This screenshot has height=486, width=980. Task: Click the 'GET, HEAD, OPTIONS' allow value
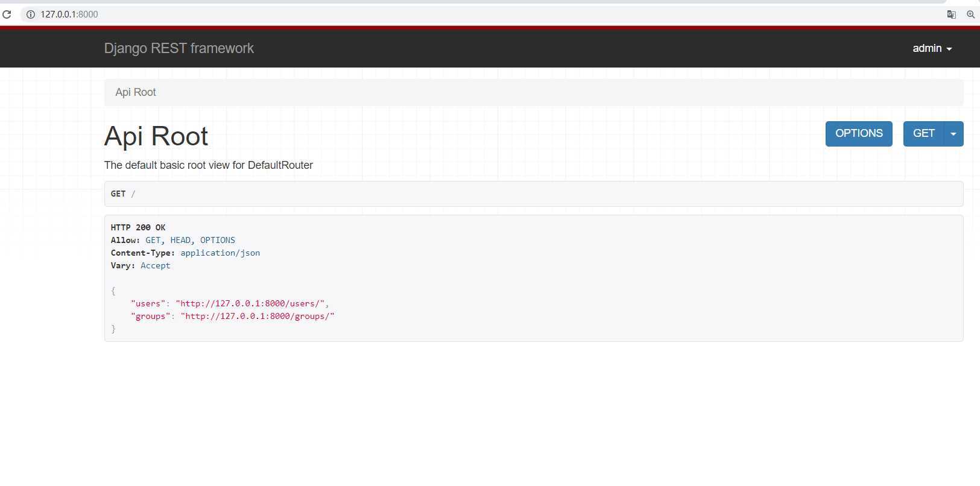[x=190, y=240]
